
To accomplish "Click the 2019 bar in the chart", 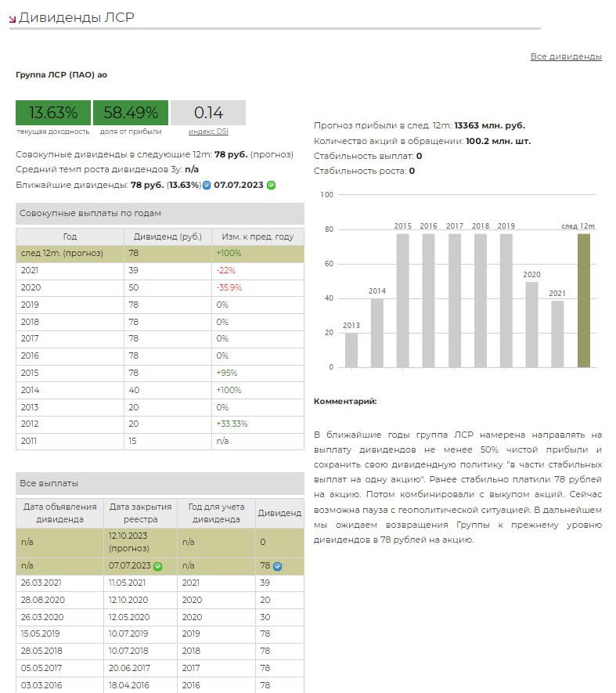I will point(506,301).
